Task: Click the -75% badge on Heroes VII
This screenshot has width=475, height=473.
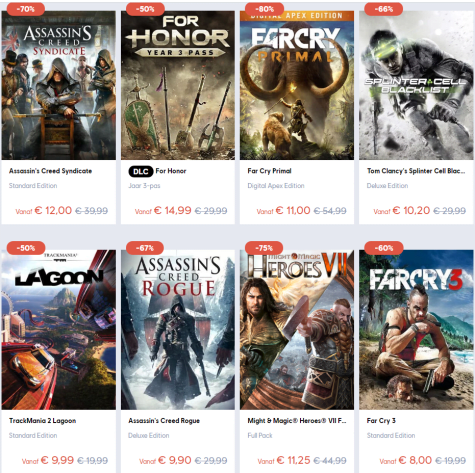Action: (x=264, y=248)
